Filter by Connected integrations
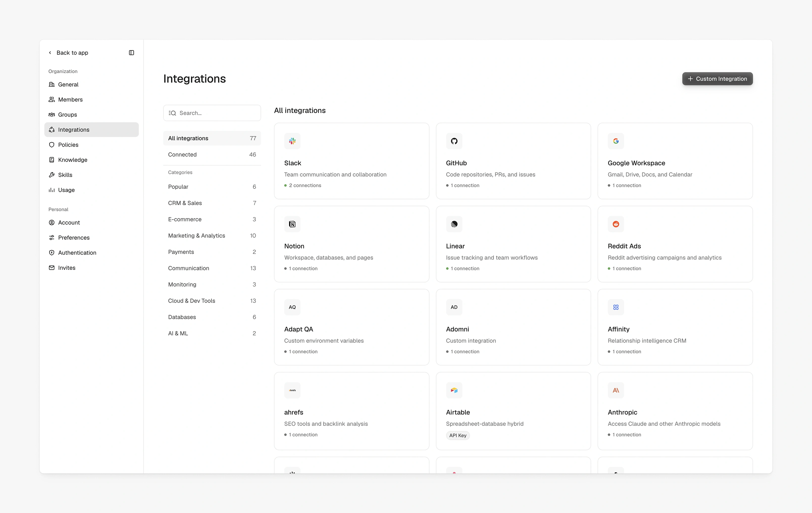The image size is (812, 513). (x=212, y=154)
